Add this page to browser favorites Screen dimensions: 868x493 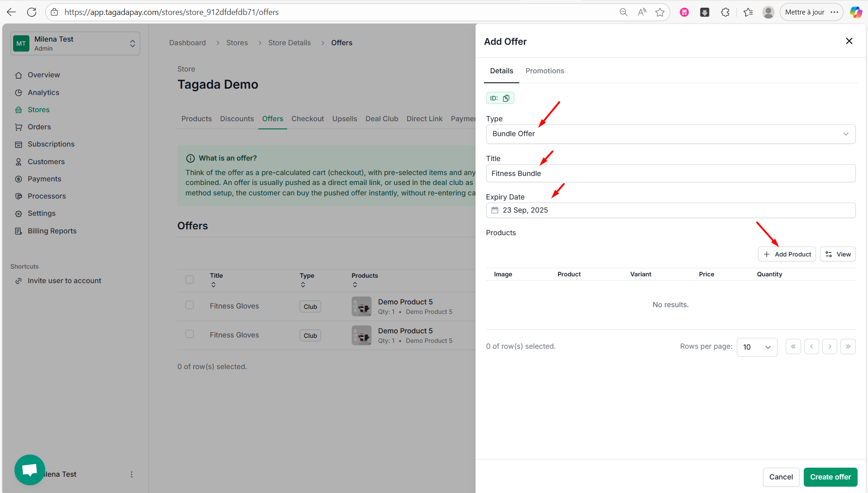660,12
